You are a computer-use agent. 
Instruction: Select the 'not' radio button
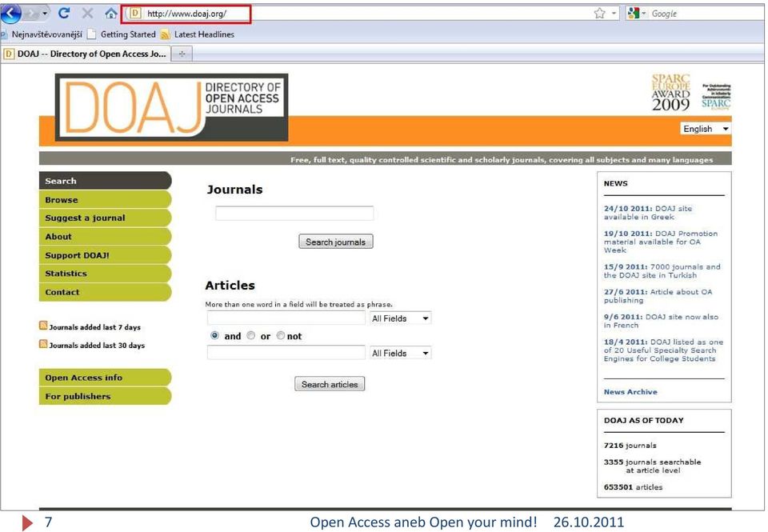[x=281, y=335]
